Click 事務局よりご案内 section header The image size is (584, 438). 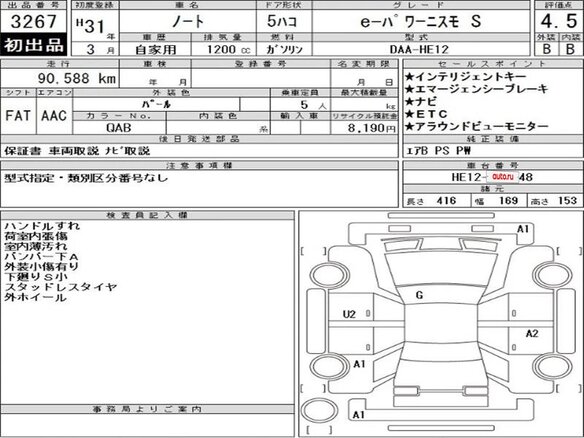click(x=147, y=409)
